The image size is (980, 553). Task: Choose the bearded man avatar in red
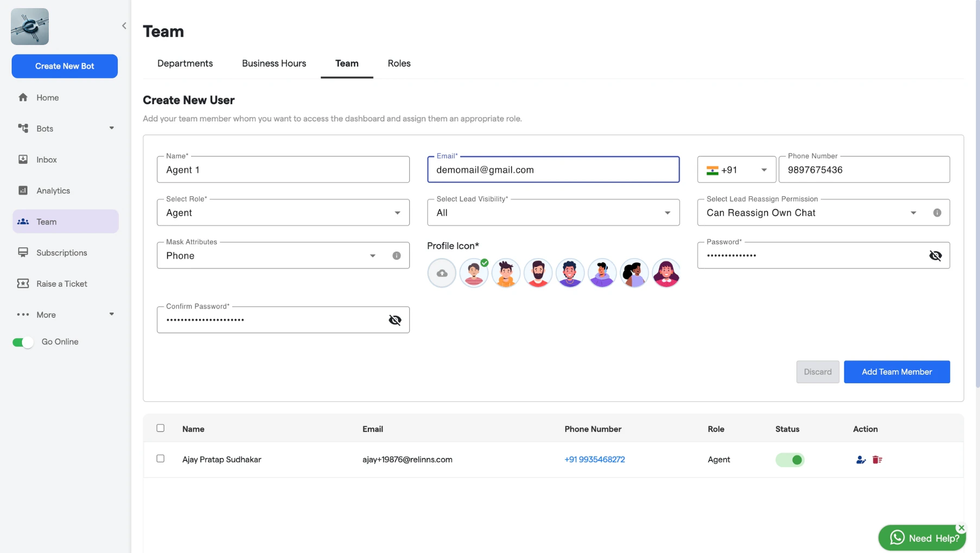point(538,273)
